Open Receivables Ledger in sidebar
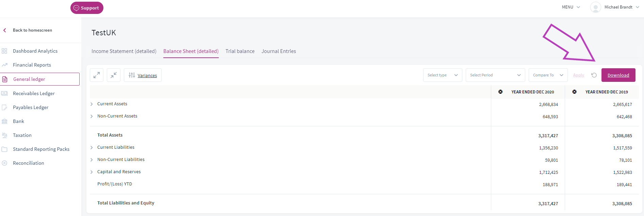 click(x=34, y=93)
